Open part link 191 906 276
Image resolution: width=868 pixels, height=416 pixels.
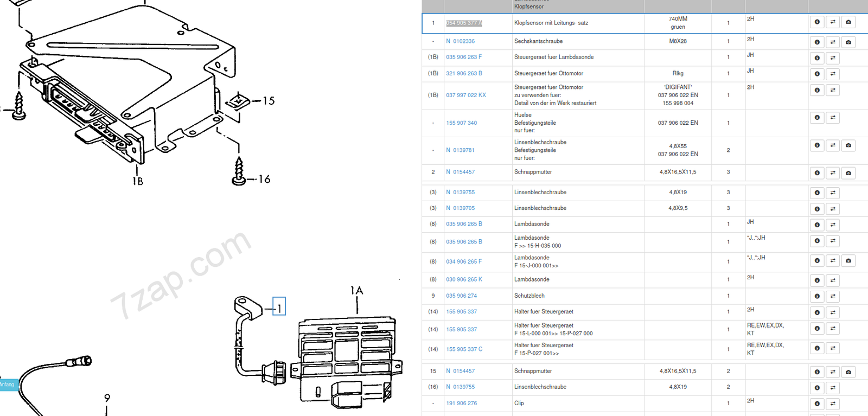point(461,404)
